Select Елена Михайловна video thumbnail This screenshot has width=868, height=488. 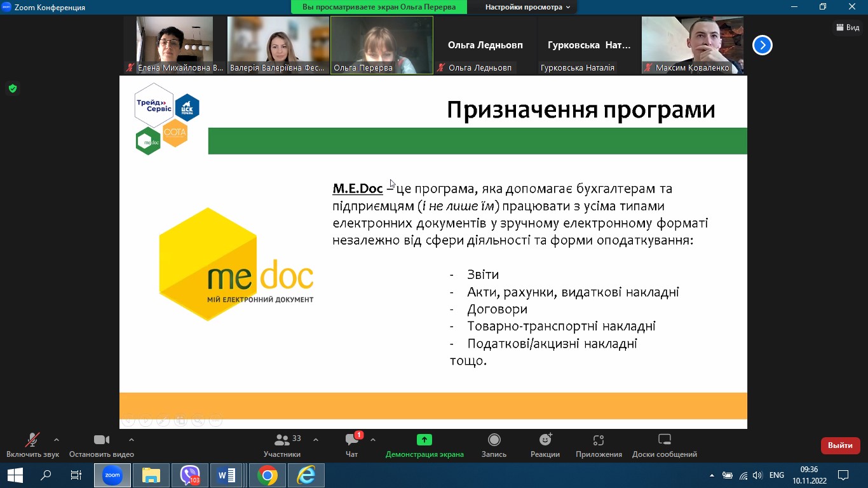pyautogui.click(x=175, y=45)
